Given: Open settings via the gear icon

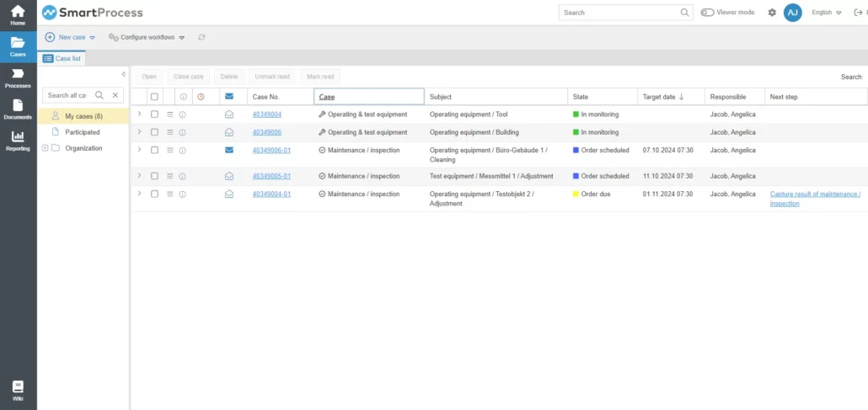Looking at the screenshot, I should click(x=772, y=12).
